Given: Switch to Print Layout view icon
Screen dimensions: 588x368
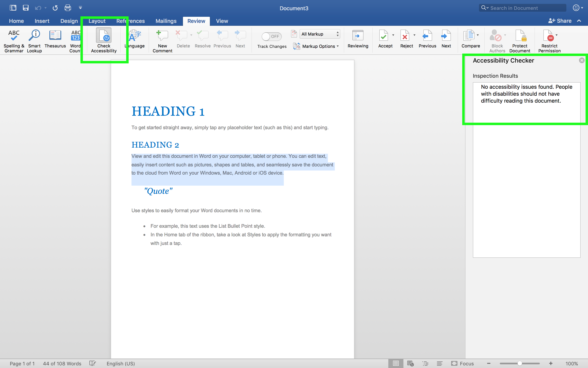Looking at the screenshot, I should coord(396,363).
